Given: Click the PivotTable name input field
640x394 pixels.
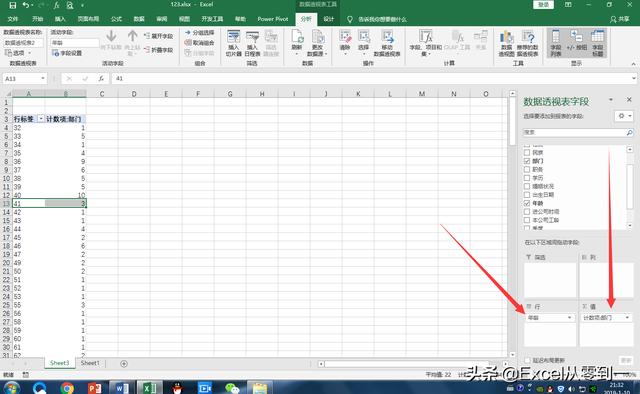Looking at the screenshot, I should [23, 42].
